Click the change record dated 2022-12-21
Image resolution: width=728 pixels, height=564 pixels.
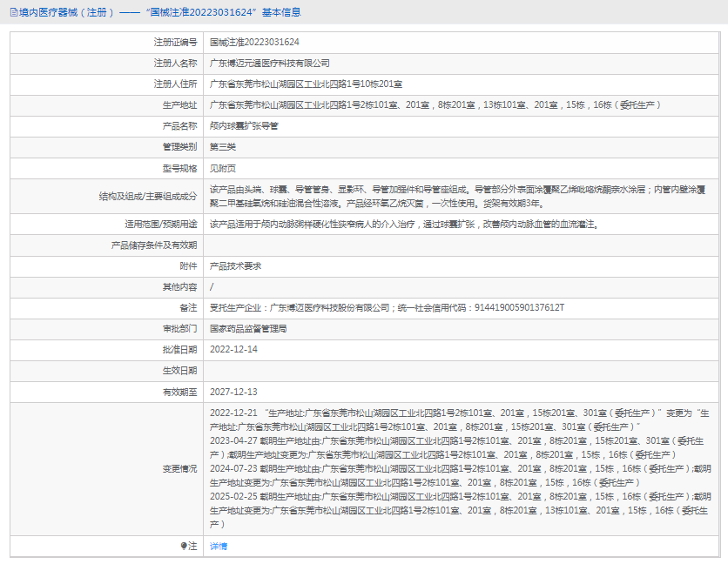(460, 420)
